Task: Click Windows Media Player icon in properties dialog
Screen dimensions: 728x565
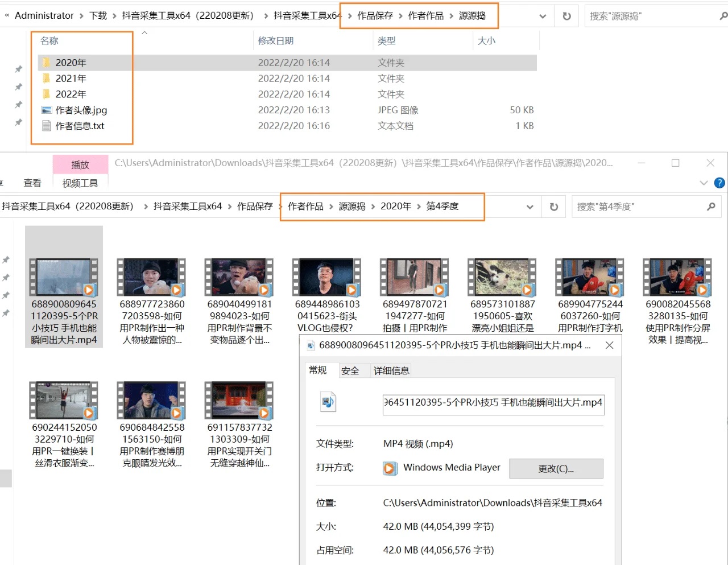Action: [x=390, y=468]
